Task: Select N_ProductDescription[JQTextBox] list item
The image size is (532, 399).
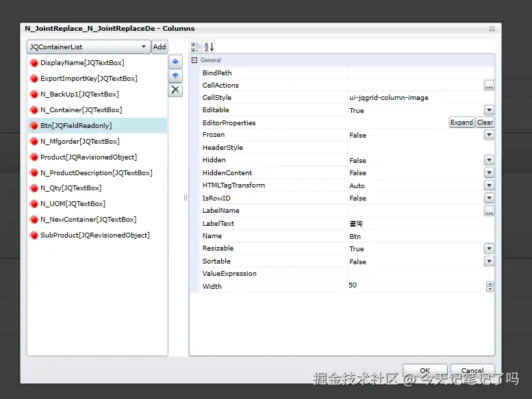Action: (x=97, y=173)
